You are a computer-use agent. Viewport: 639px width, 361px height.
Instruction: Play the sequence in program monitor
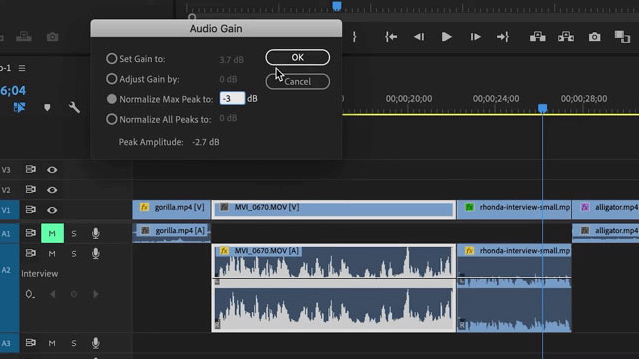pos(447,37)
